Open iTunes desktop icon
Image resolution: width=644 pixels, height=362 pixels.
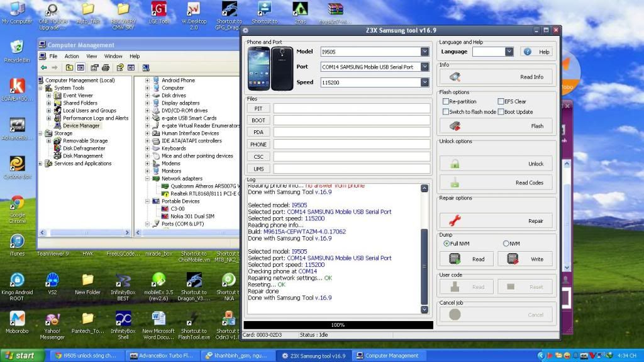(x=17, y=244)
